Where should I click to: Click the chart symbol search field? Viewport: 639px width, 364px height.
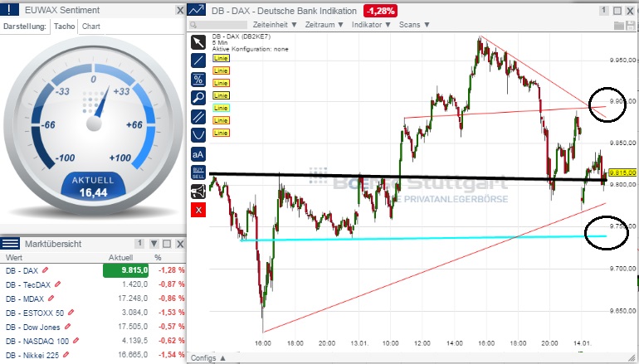click(218, 25)
